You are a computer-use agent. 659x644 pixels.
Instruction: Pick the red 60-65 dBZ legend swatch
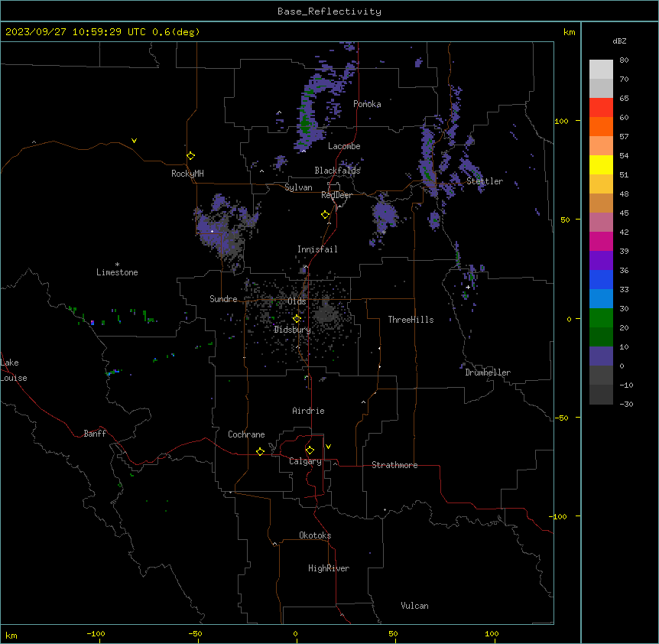[601, 108]
